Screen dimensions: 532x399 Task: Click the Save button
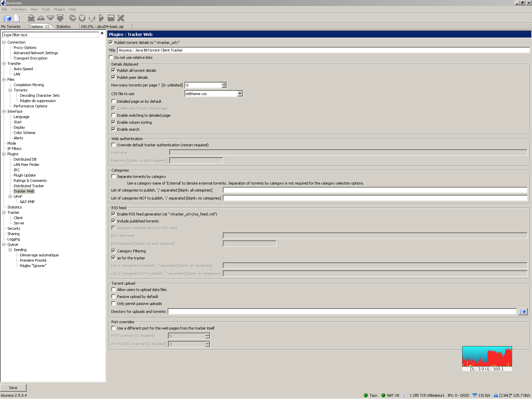[x=13, y=388]
